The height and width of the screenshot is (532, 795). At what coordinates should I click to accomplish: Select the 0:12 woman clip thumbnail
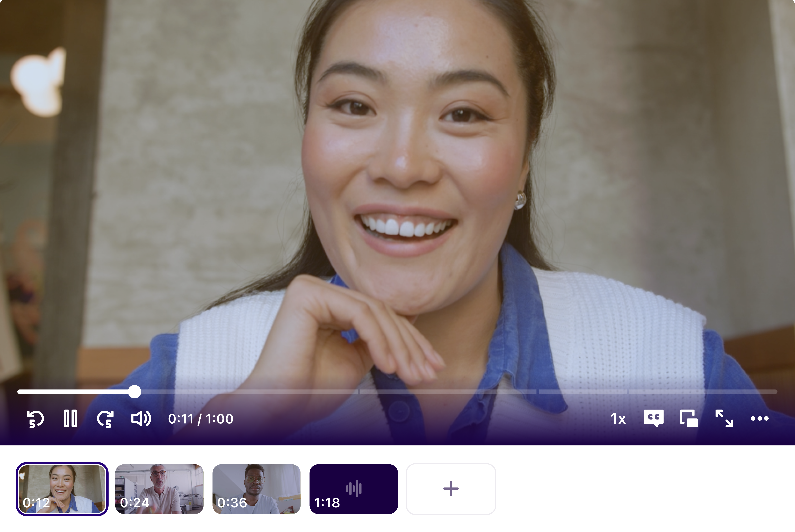pyautogui.click(x=62, y=489)
